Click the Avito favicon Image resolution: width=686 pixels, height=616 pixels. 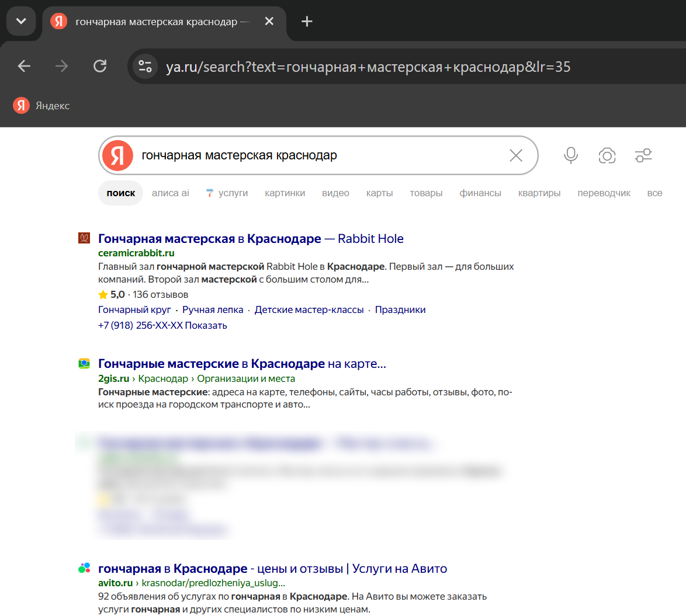84,568
